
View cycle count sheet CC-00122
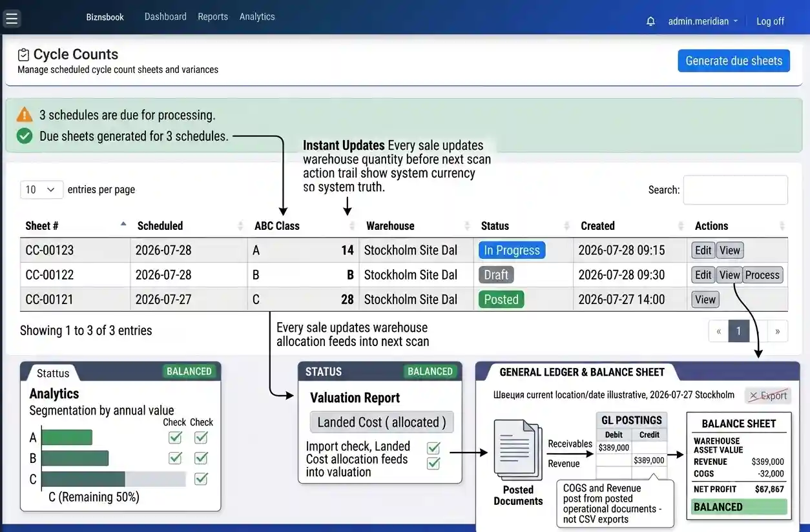point(729,275)
